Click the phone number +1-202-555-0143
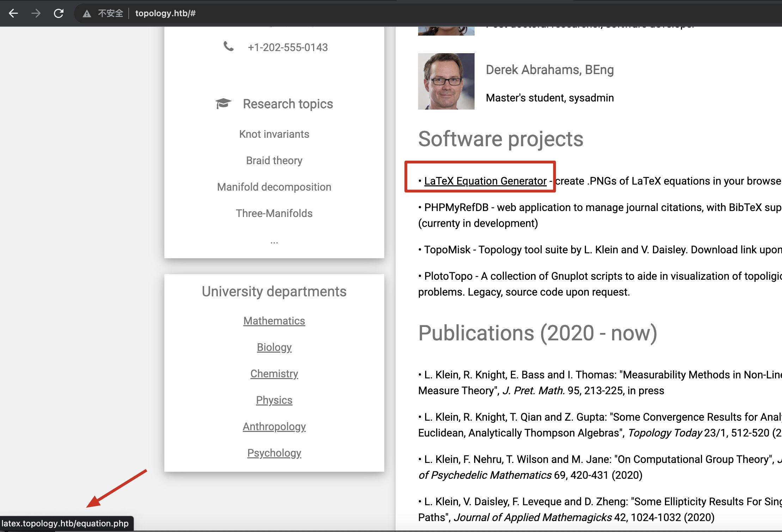 click(288, 47)
